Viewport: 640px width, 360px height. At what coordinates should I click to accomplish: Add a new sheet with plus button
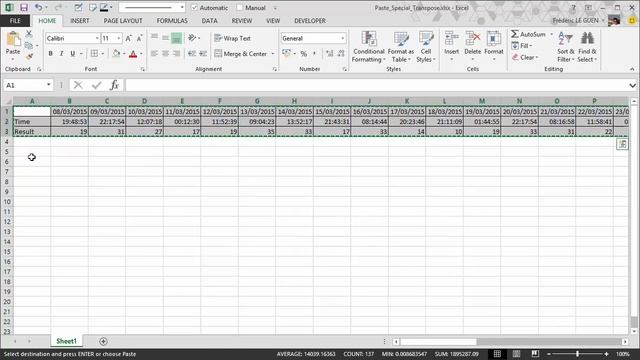click(103, 341)
